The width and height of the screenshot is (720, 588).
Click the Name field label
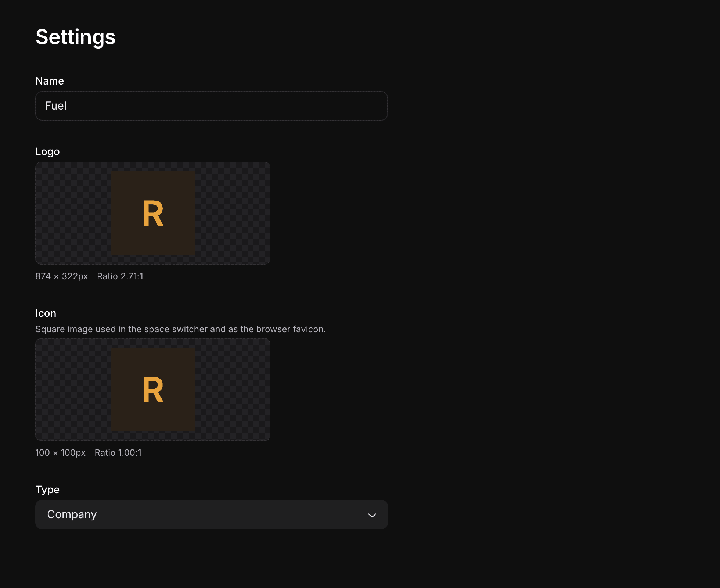[50, 81]
